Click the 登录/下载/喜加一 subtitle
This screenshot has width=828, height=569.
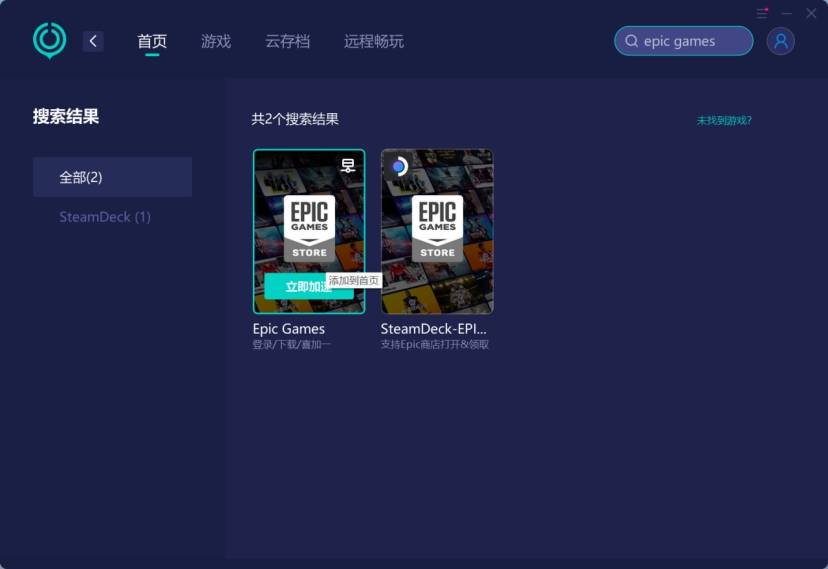tap(291, 345)
